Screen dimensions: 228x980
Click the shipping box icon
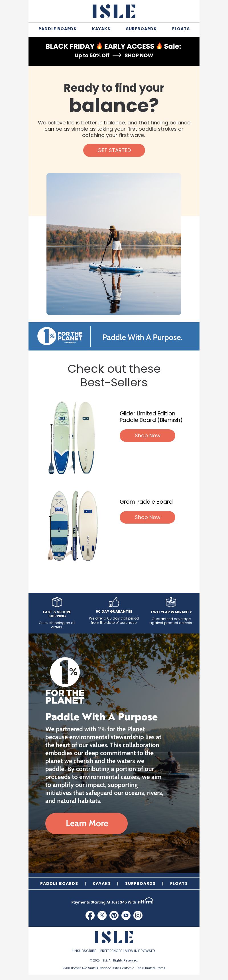pyautogui.click(x=57, y=602)
